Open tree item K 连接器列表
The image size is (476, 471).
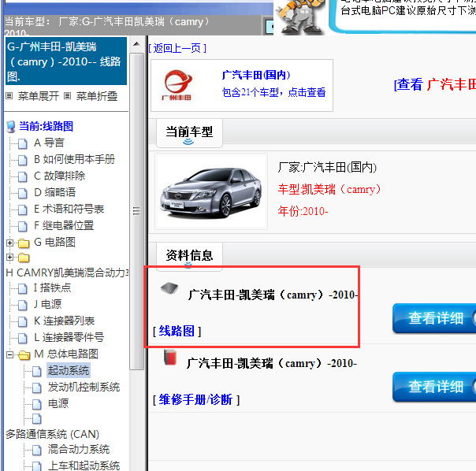coord(65,321)
